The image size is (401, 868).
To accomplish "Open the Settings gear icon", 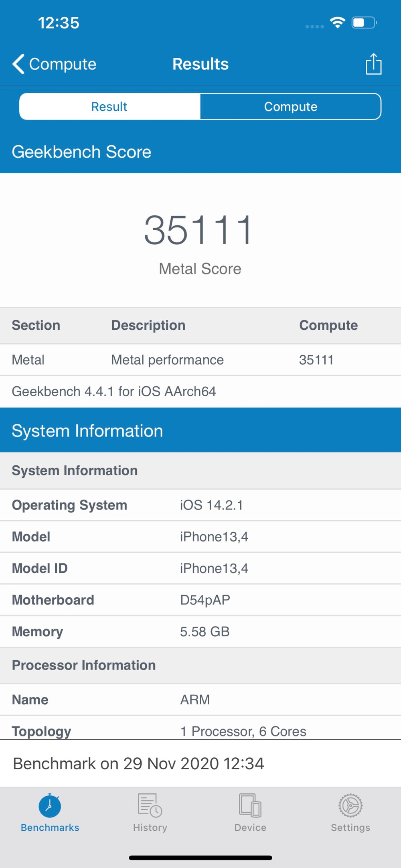I will pos(350,806).
